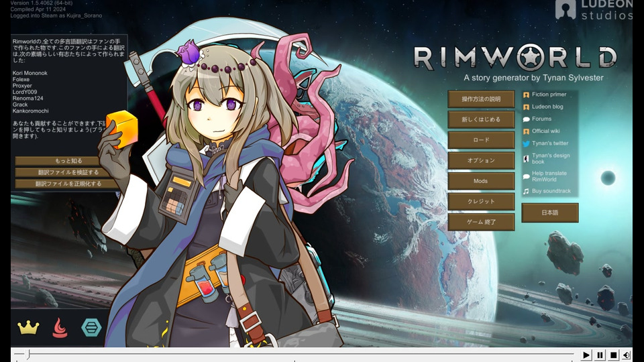Open Tynan's design book link
This screenshot has height=362, width=644.
pos(551,158)
